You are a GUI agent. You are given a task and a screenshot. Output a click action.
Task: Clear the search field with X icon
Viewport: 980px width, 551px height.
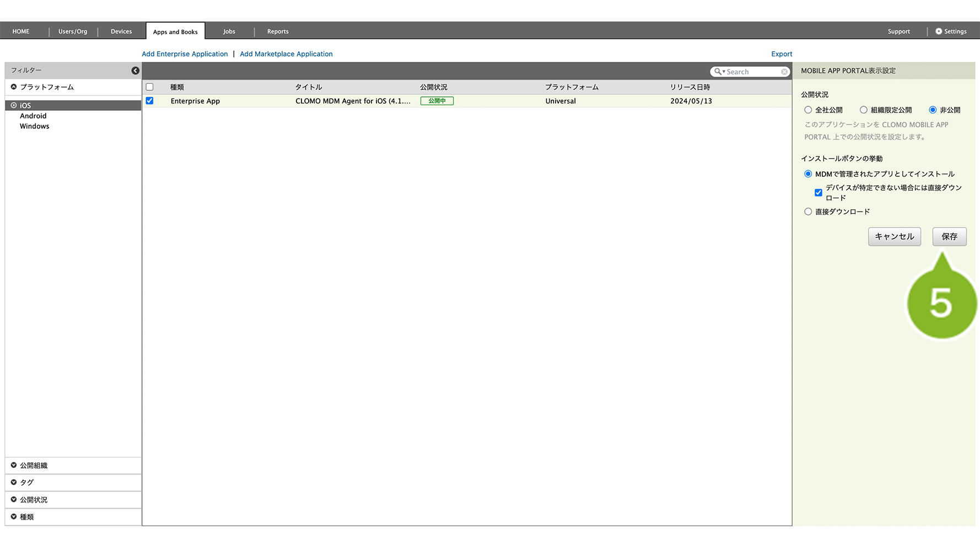[x=784, y=72]
